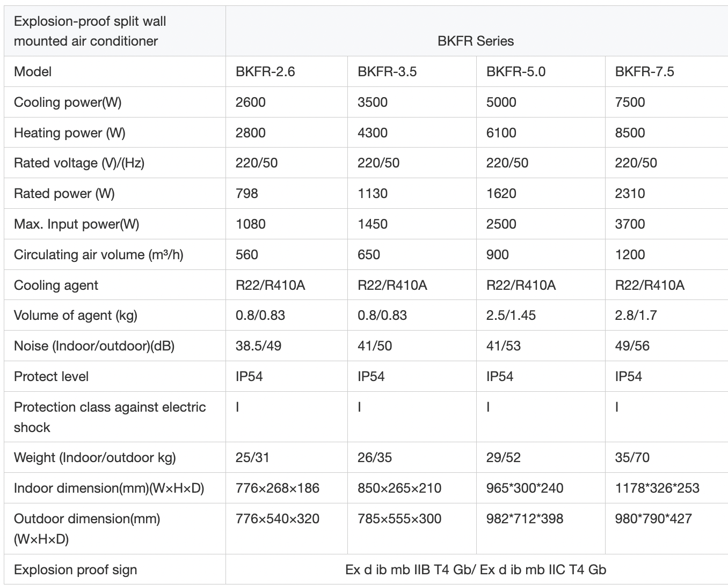Click the 8500 heating power value
Screen dimensions: 728x585
click(630, 133)
